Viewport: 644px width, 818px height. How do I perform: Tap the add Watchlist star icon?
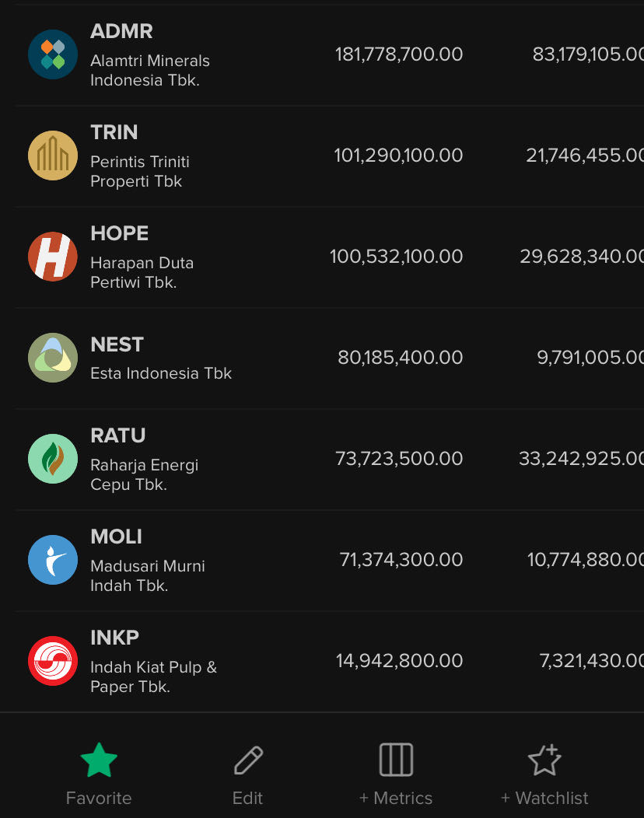[544, 760]
